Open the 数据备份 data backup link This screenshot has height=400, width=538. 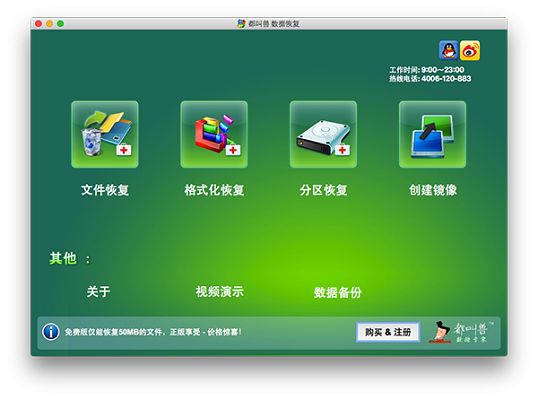(338, 292)
